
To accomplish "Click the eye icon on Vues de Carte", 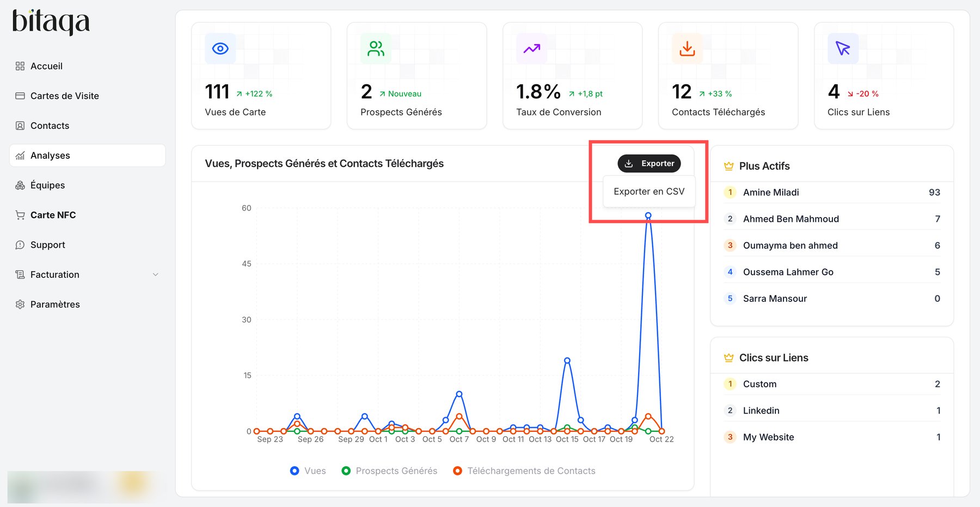I will coord(220,48).
